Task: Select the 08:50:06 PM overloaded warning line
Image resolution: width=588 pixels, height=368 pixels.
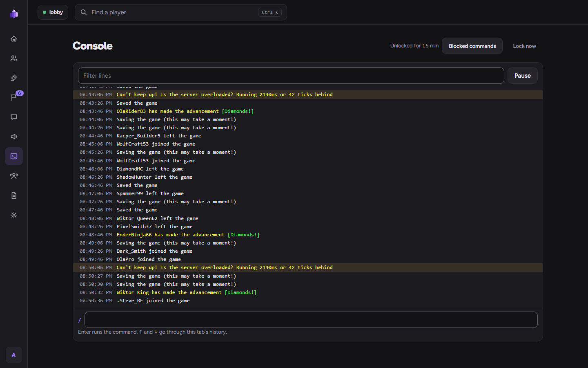Action: point(308,267)
